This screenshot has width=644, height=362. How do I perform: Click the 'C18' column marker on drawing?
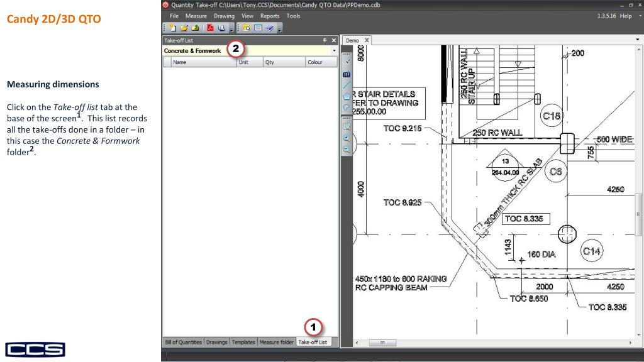551,116
